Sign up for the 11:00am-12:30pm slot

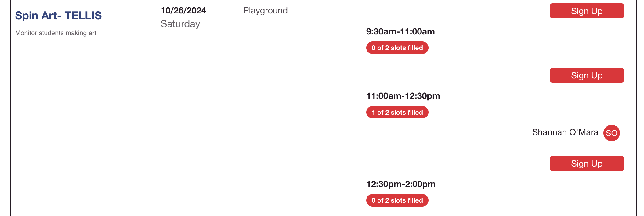(587, 75)
